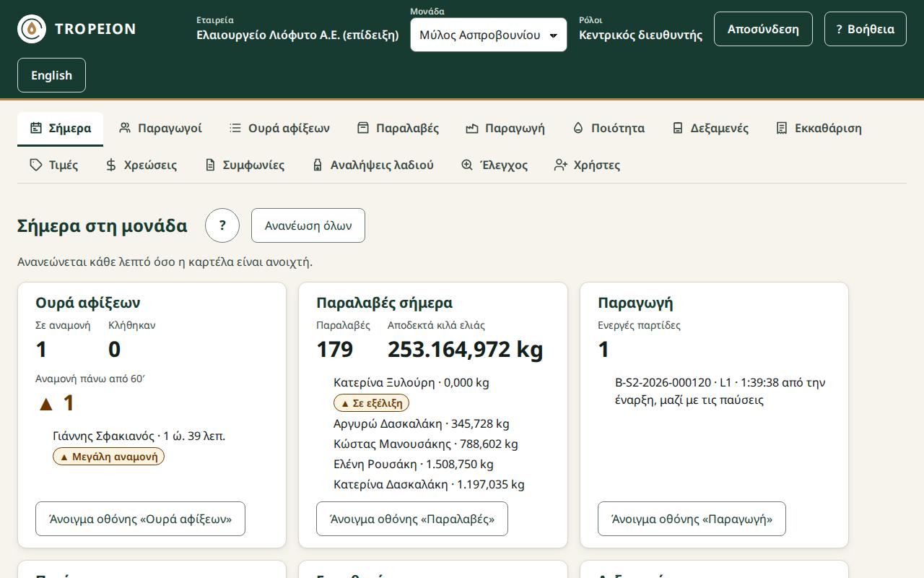Click the entry Κώστας Μανουσάκης · 788,602 kg
This screenshot has height=578, width=924.
(426, 444)
